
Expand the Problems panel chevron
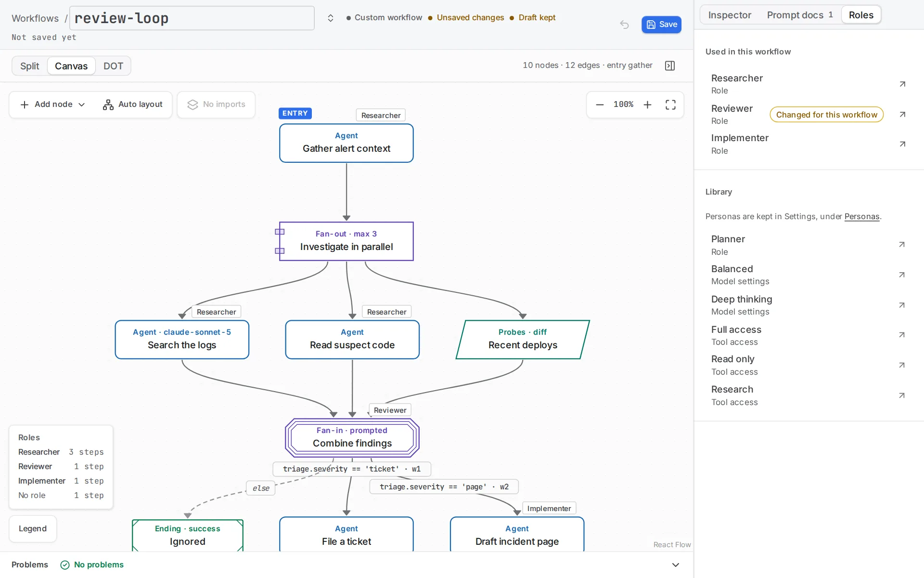[x=676, y=565]
